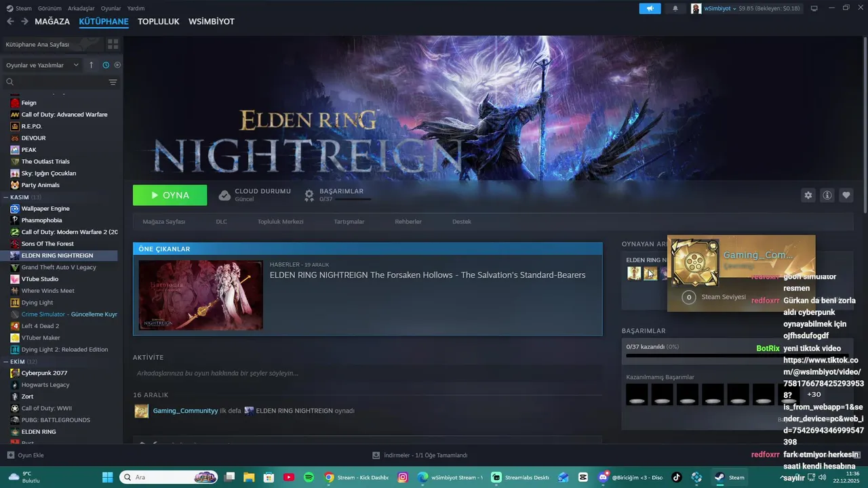Select Wallpaper Engine in the game list
The width and height of the screenshot is (868, 488).
pyautogui.click(x=45, y=209)
